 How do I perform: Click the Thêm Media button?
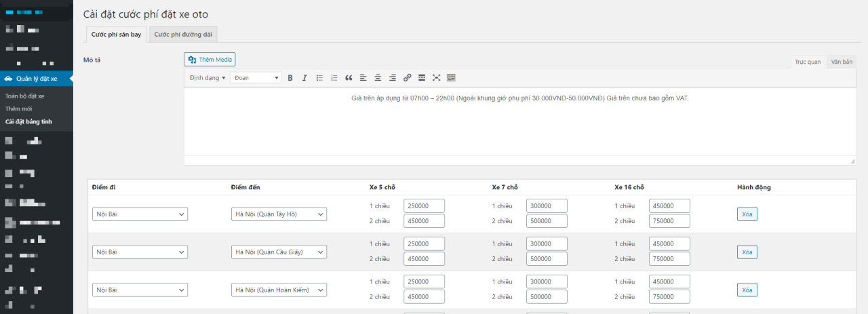tap(210, 60)
